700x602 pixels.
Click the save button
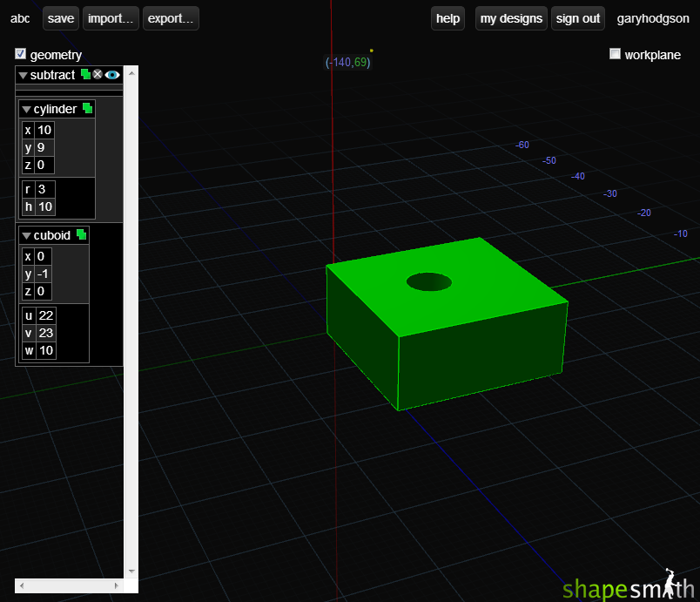tap(61, 18)
